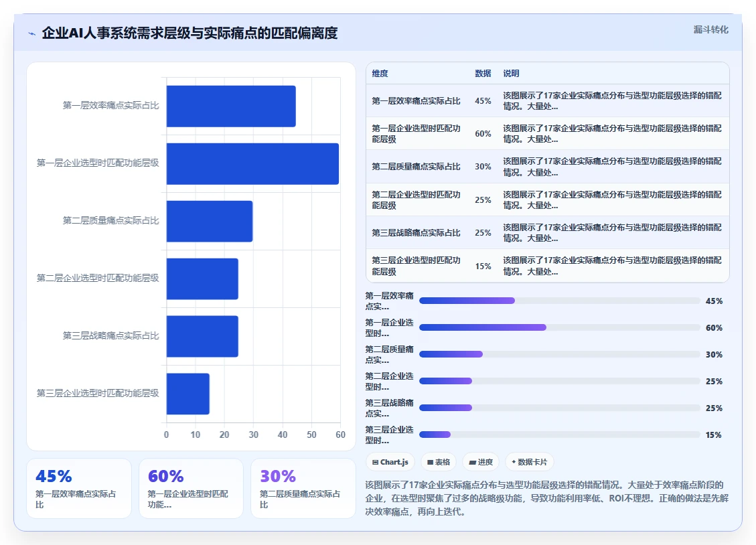Click the Chart.js chip
756x545 pixels.
pyautogui.click(x=390, y=462)
